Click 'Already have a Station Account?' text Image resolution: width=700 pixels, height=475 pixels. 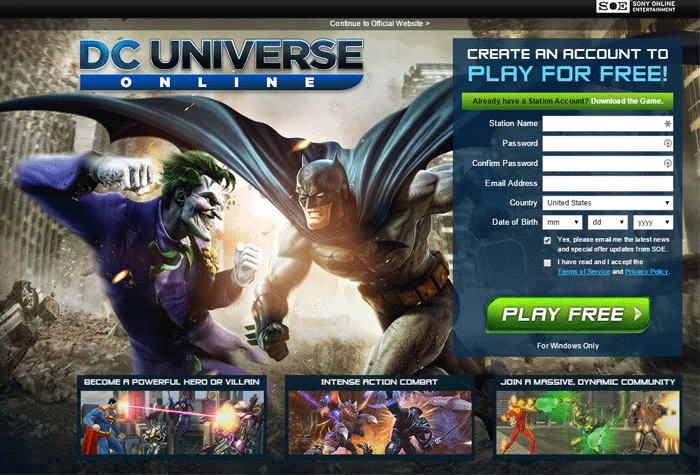[x=530, y=101]
